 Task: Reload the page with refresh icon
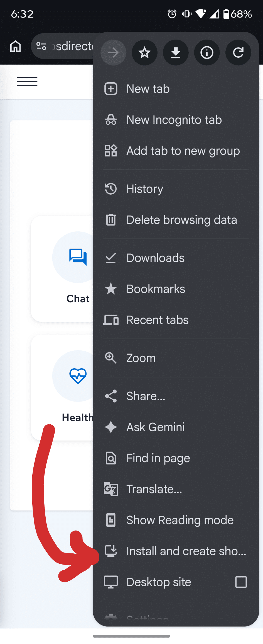(x=238, y=52)
